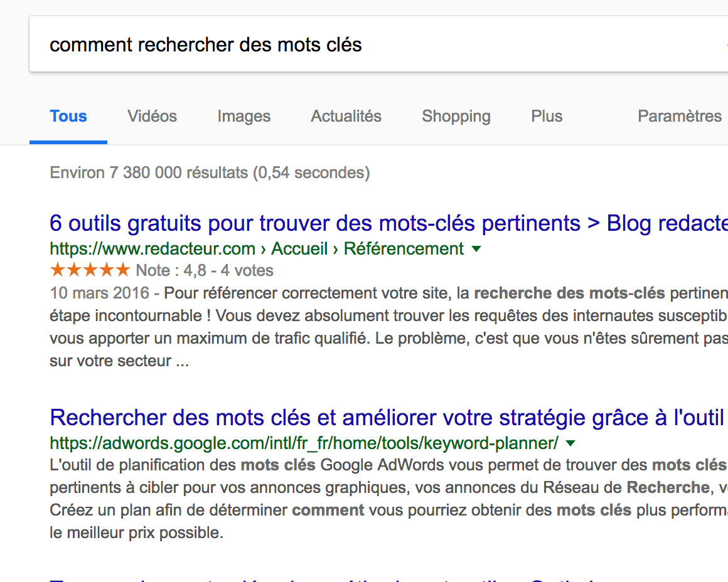This screenshot has width=728, height=582.
Task: Click the redacteur.com green URL
Action: 152,249
